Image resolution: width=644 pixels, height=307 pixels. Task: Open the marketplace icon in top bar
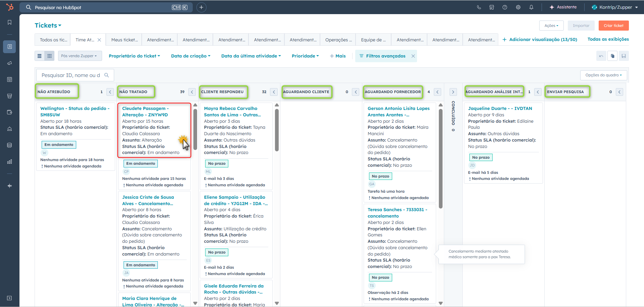(492, 7)
